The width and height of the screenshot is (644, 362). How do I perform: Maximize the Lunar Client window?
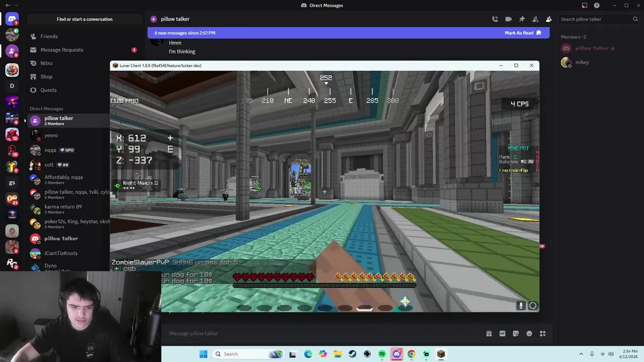pyautogui.click(x=516, y=65)
